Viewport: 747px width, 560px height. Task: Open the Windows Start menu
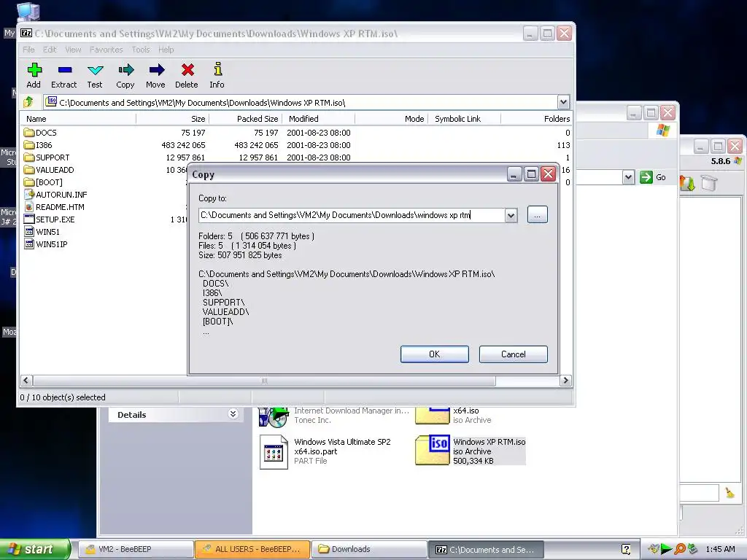35,549
